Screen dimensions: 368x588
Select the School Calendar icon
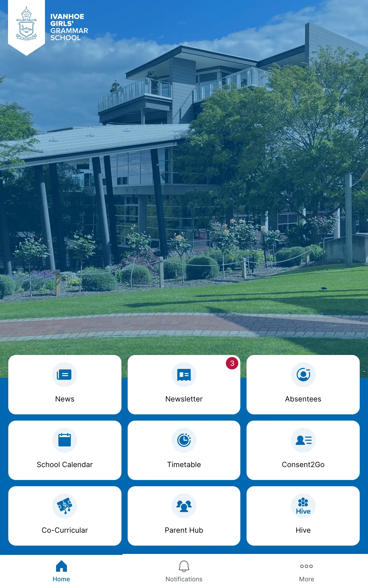click(65, 440)
